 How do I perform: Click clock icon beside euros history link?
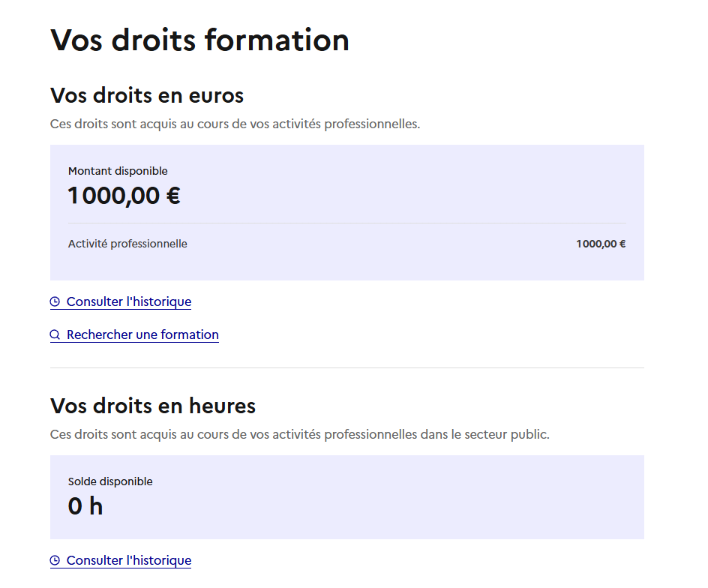point(55,301)
